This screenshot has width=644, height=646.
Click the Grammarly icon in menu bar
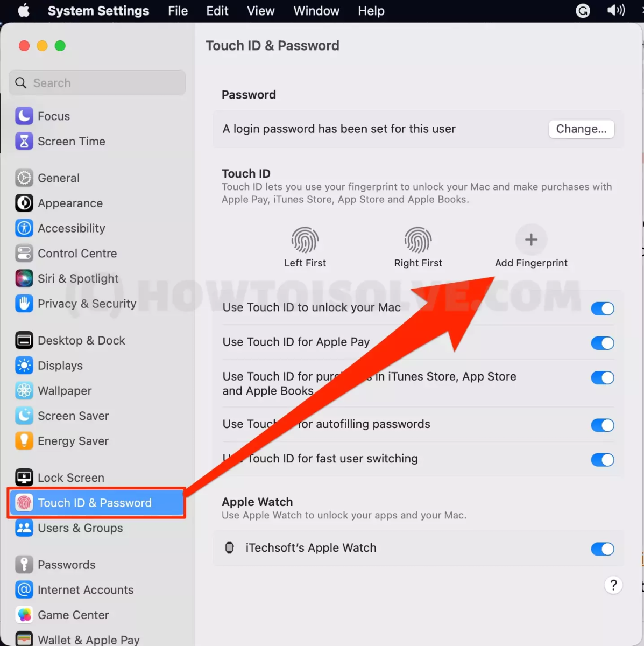(583, 11)
